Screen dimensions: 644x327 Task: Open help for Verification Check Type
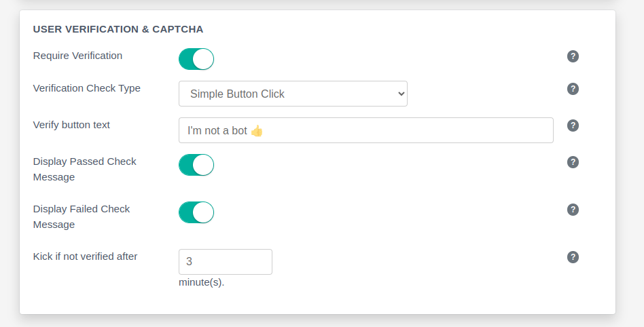tap(573, 89)
